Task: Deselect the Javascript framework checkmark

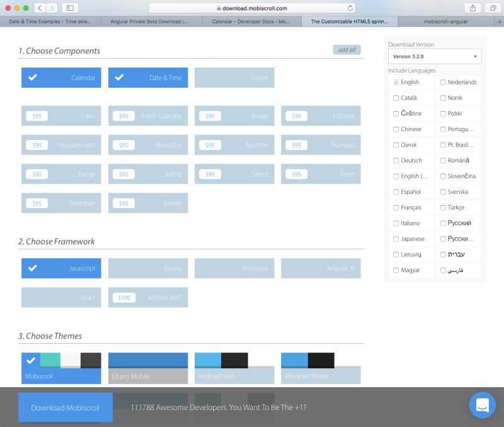Action: click(x=31, y=268)
